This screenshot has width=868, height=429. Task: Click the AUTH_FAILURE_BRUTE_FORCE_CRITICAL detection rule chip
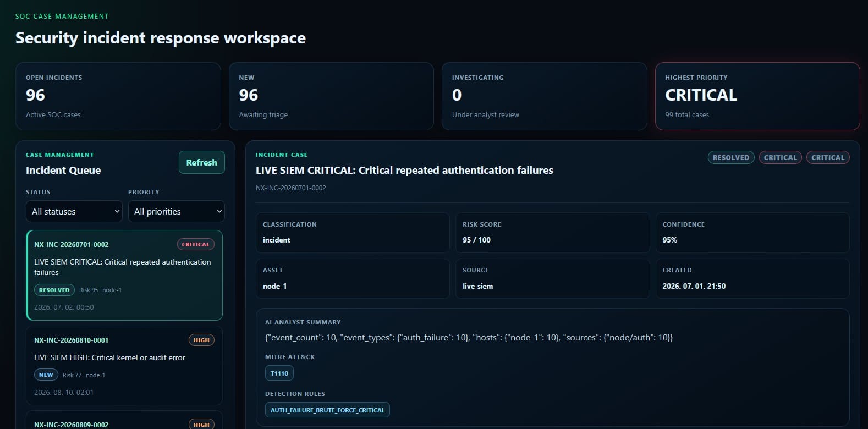(327, 410)
